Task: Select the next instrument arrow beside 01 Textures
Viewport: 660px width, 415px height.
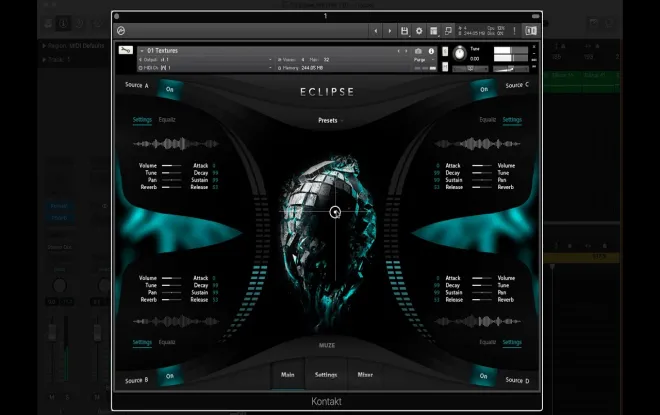Action: (x=406, y=51)
